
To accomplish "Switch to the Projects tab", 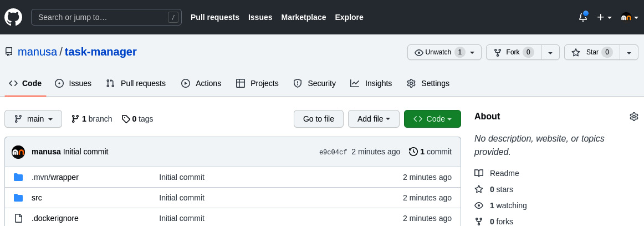I will tap(258, 83).
